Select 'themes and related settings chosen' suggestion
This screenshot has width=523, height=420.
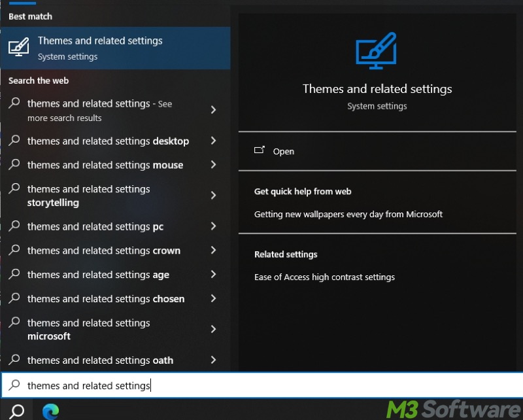(x=116, y=298)
